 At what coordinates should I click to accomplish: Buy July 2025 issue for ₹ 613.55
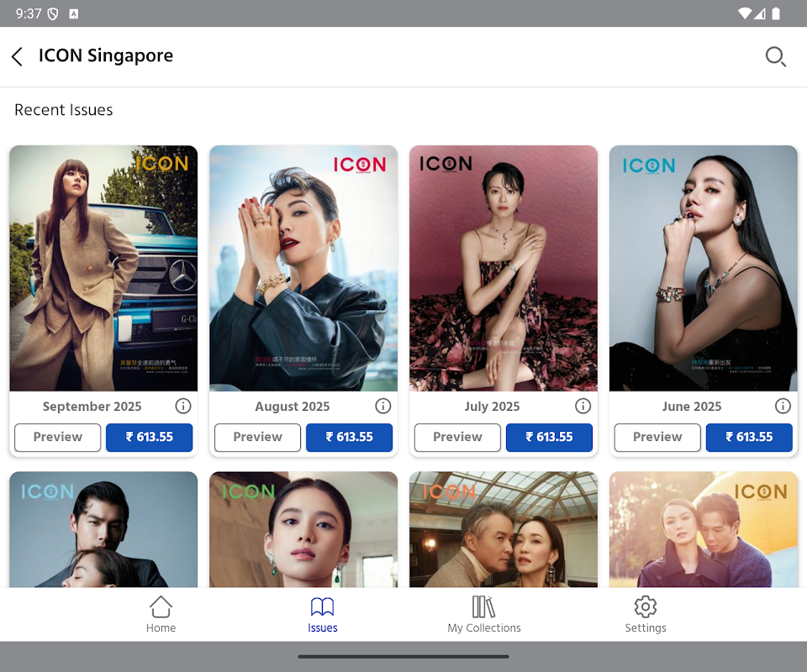(549, 437)
